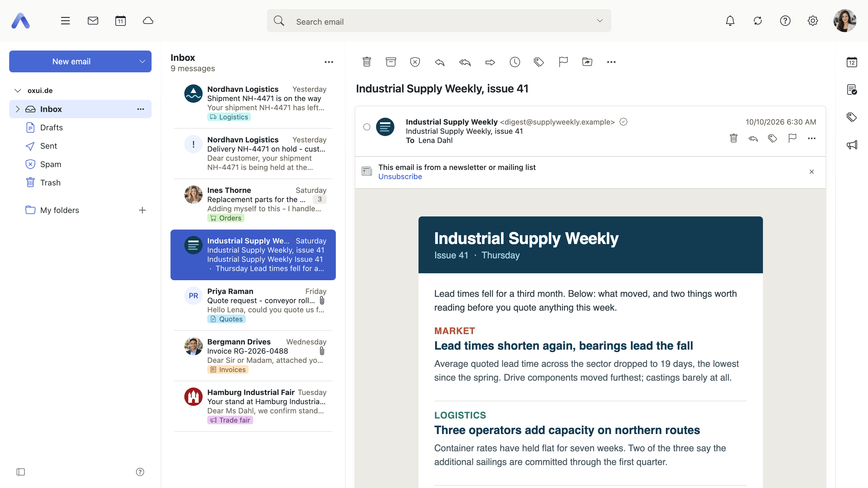Open announcements megaphone in right sidebar

point(851,145)
